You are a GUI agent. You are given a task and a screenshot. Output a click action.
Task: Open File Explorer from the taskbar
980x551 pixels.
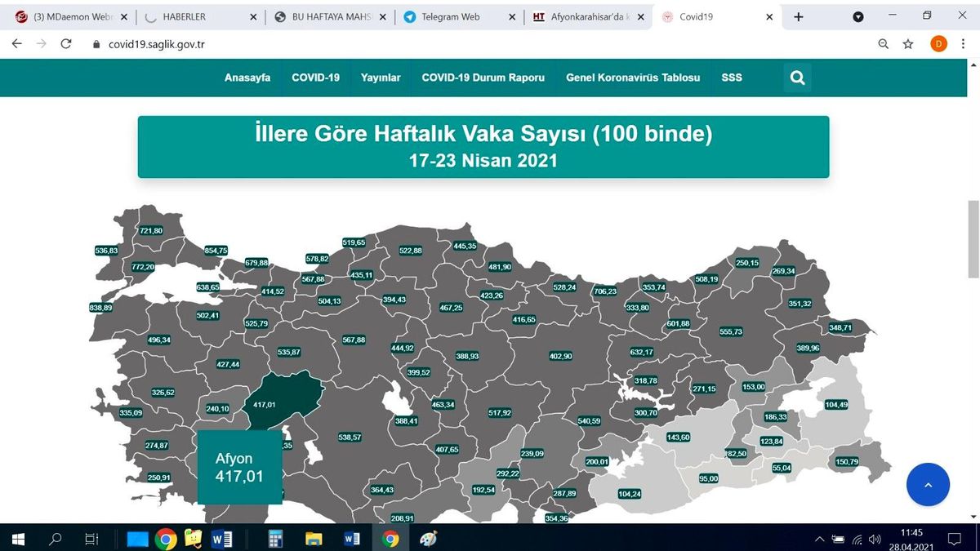(314, 539)
